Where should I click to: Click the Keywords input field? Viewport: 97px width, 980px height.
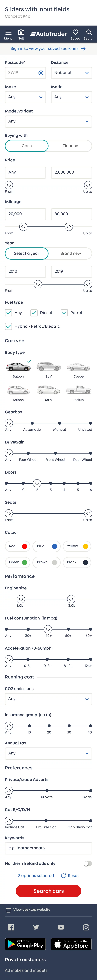coord(48,848)
